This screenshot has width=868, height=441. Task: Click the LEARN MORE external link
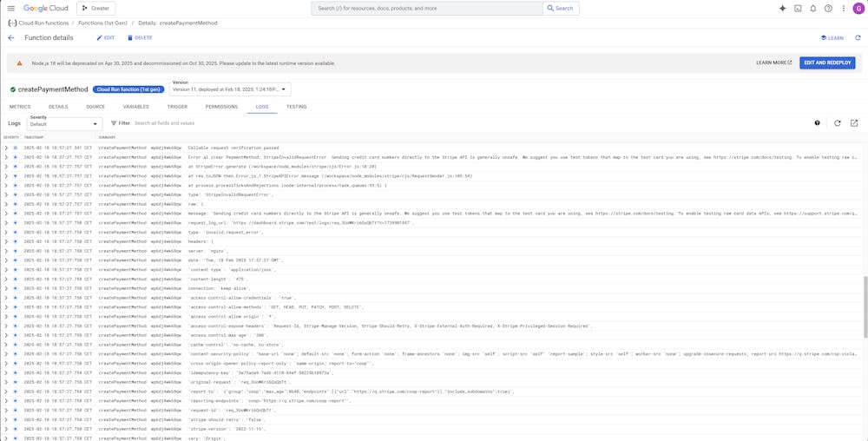(774, 63)
